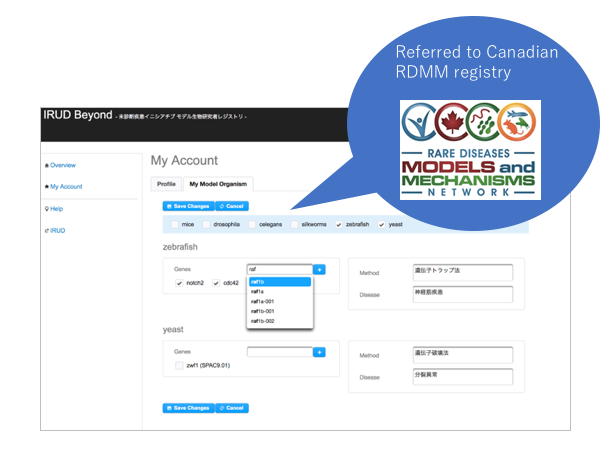Click the yeast Method input field

point(463,355)
